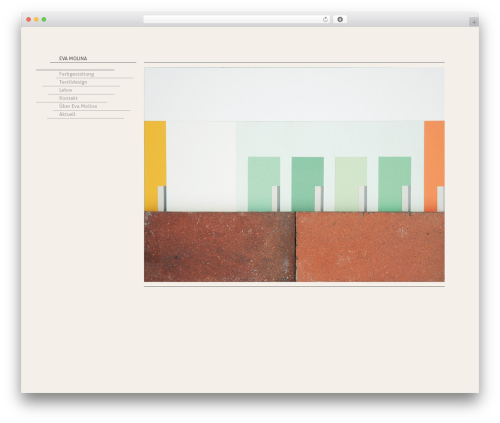
Task: Open the Kontakt page link
Action: pyautogui.click(x=68, y=98)
